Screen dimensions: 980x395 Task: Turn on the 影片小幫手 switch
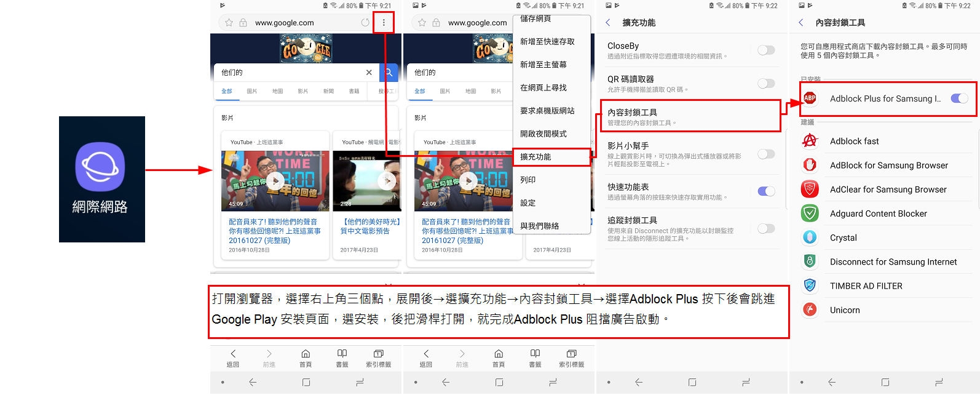766,154
